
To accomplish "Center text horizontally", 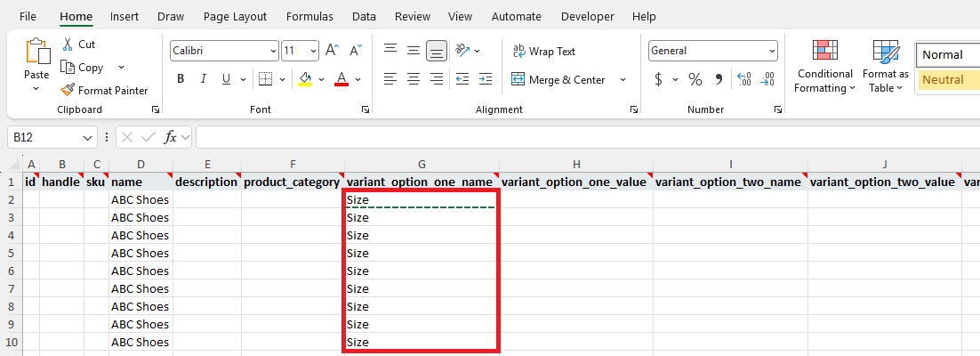I will point(414,79).
